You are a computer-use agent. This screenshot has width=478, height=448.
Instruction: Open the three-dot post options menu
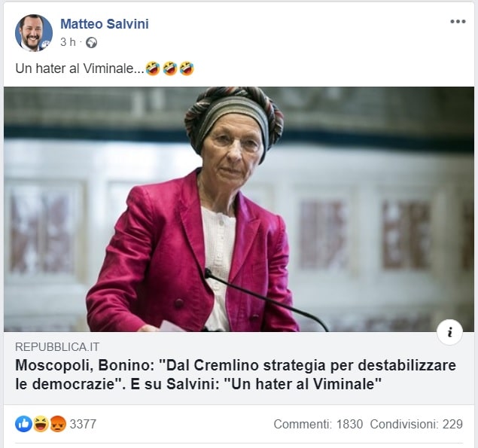(458, 21)
